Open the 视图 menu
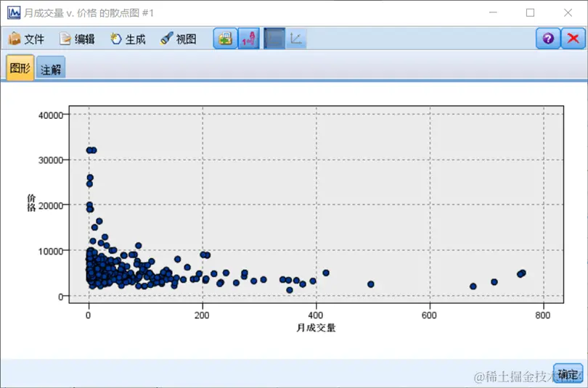This screenshot has height=388, width=588. (178, 39)
